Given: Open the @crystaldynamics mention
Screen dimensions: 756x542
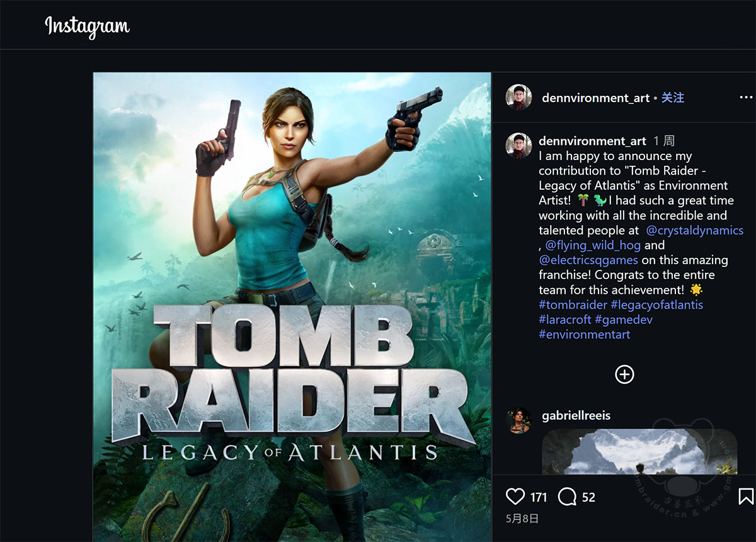Looking at the screenshot, I should pyautogui.click(x=695, y=230).
